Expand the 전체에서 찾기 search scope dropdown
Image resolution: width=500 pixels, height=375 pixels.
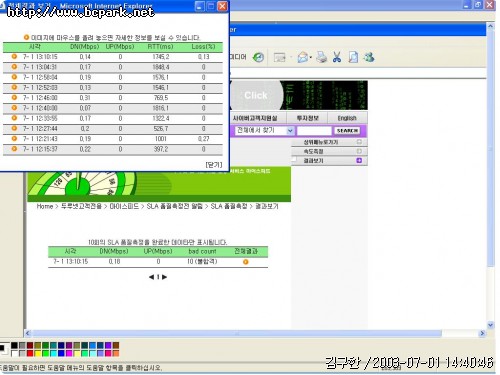coord(290,131)
